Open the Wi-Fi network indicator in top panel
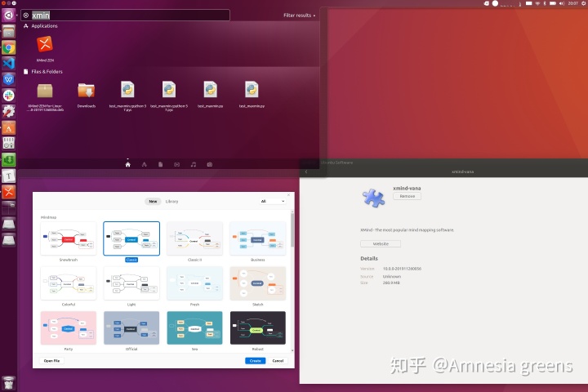 coord(537,3)
